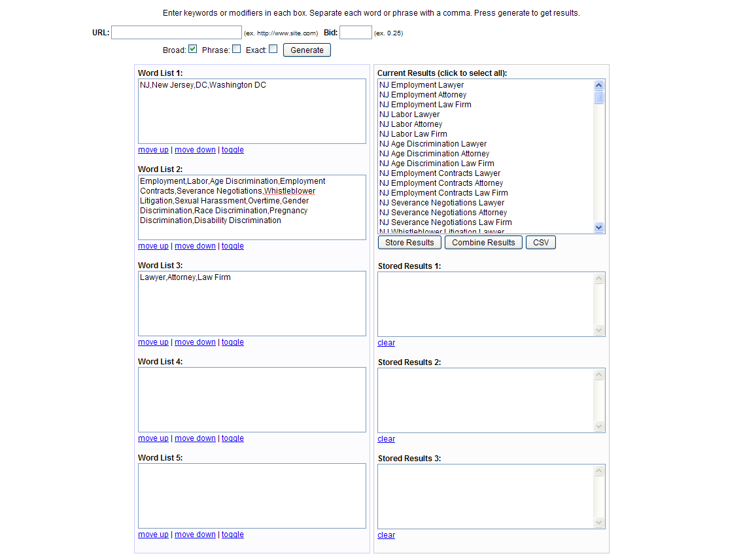Click scroll-up arrow in Stored Results 2
The width and height of the screenshot is (743, 560).
pyautogui.click(x=599, y=375)
